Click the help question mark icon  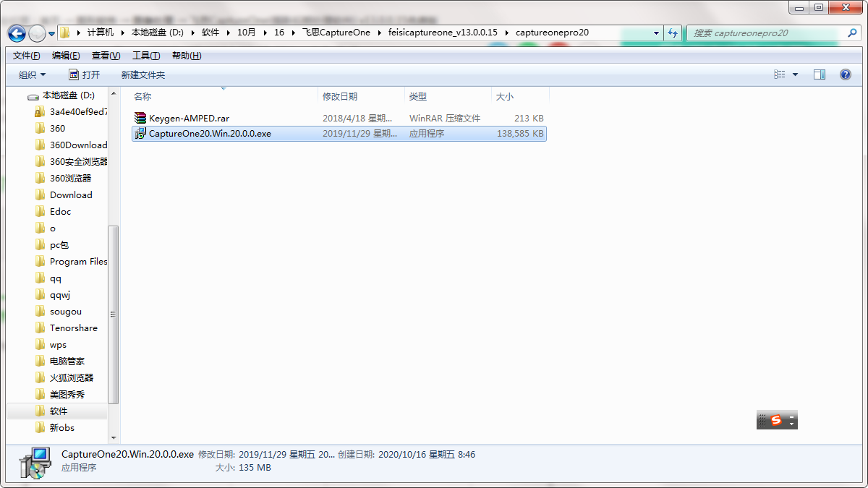point(845,74)
